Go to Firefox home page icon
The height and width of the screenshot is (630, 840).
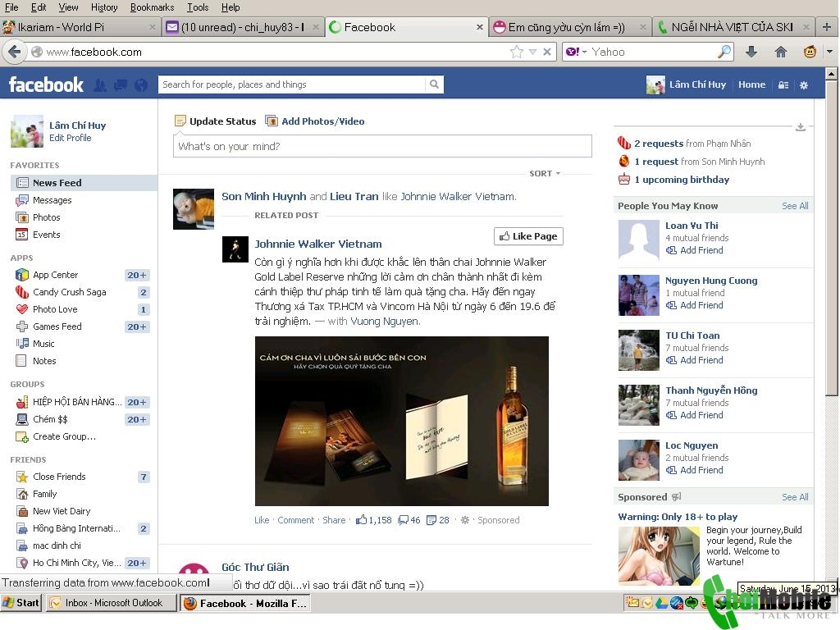point(781,52)
